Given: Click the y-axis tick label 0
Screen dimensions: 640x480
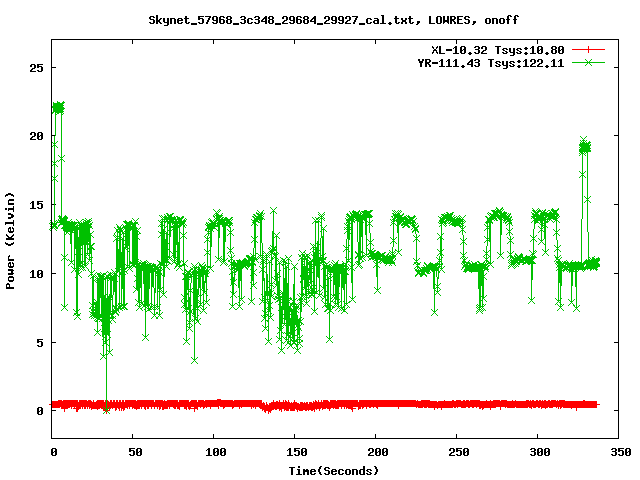Looking at the screenshot, I should point(40,411).
